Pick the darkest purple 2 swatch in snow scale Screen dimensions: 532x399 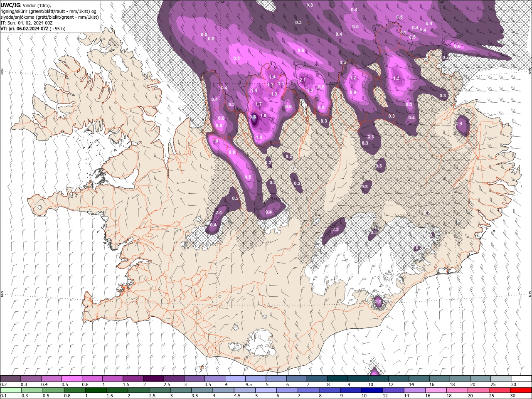pyautogui.click(x=153, y=379)
